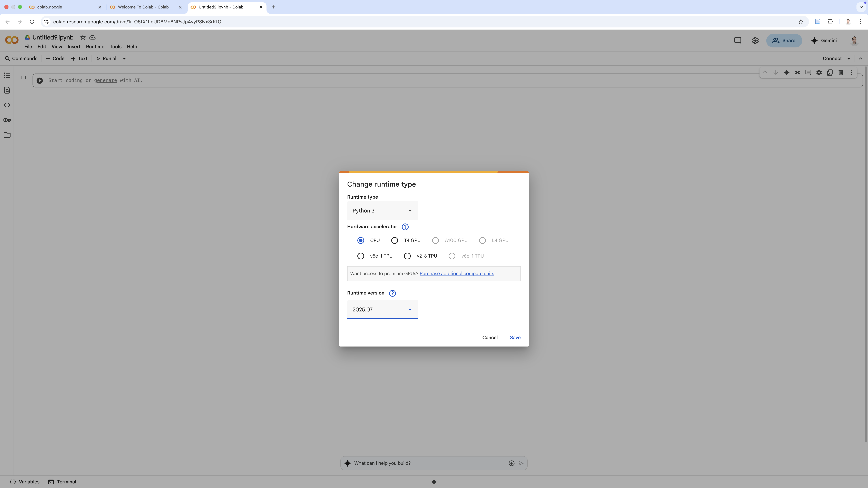Open the Runtime version 2025.07 dropdown
This screenshot has width=868, height=488.
(382, 310)
